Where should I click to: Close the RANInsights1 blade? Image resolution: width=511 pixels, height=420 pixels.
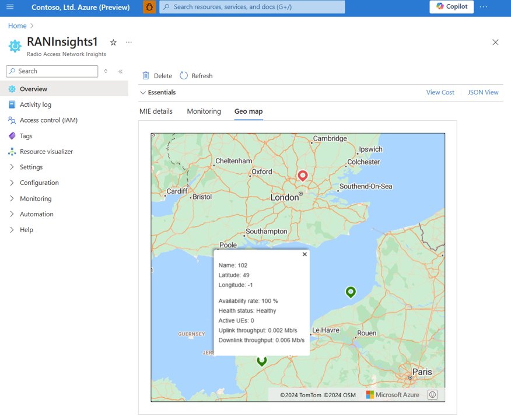tap(495, 43)
